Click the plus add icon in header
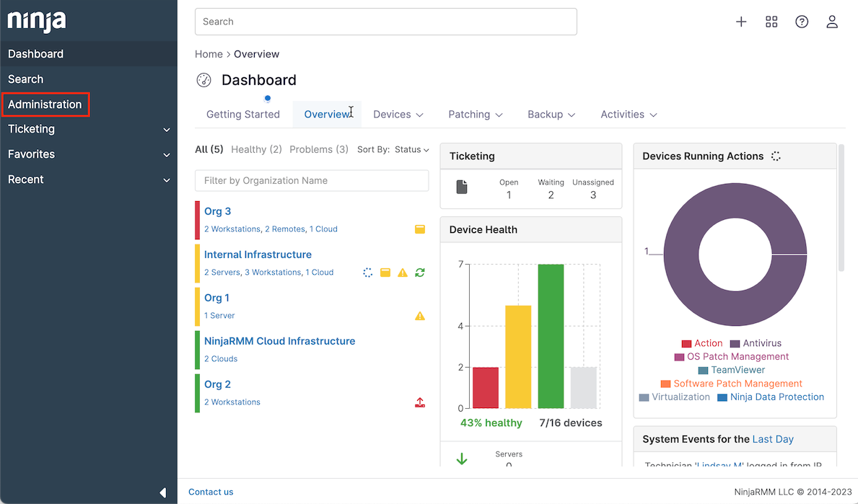The width and height of the screenshot is (858, 504). 741,22
